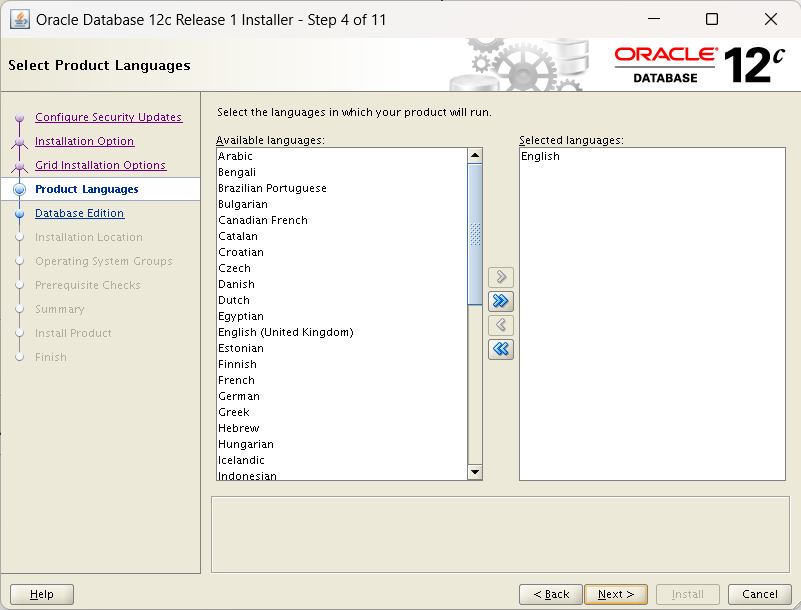Select Danish in Available languages

tap(342, 284)
